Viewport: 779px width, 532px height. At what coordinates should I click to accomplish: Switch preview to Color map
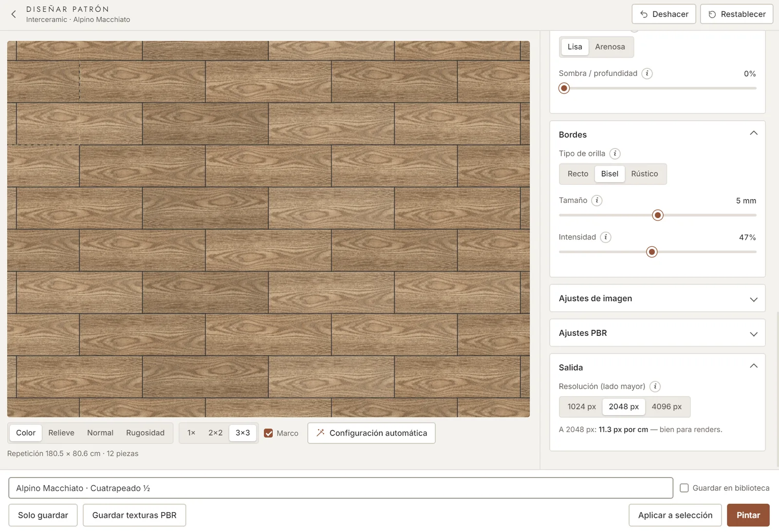(26, 433)
